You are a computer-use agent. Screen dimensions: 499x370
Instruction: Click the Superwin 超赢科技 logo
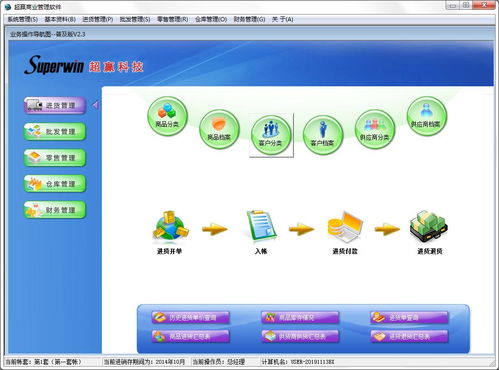click(x=84, y=65)
